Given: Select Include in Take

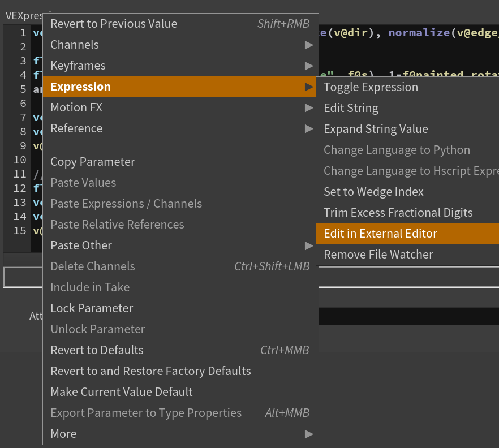Looking at the screenshot, I should click(180, 287).
